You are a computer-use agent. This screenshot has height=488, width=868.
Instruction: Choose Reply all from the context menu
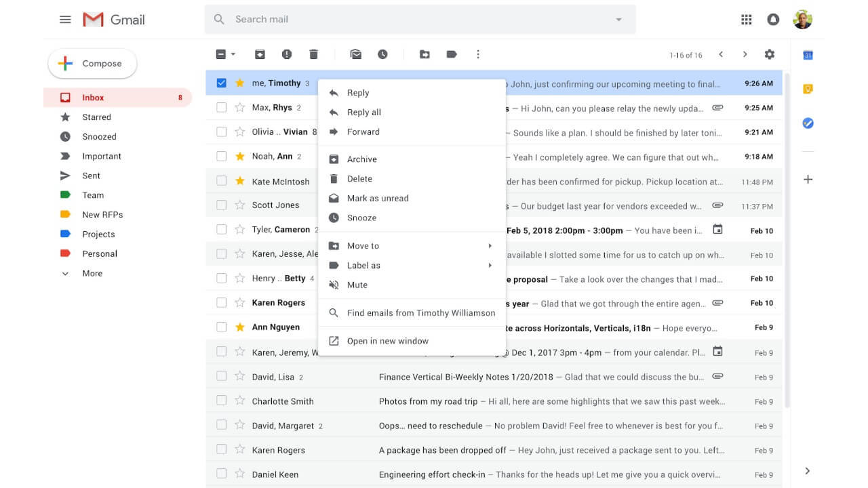pos(363,112)
